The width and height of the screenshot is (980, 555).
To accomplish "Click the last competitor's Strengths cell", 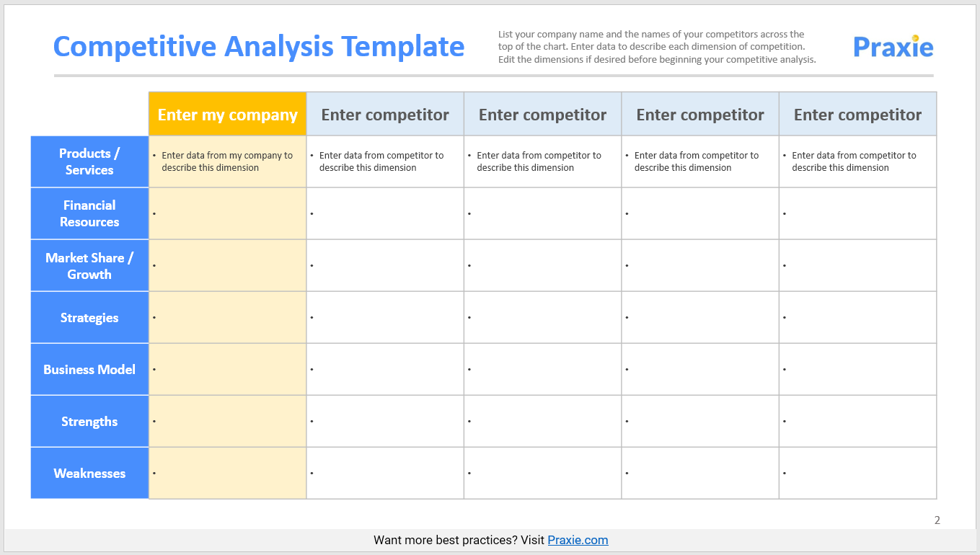I will [857, 421].
